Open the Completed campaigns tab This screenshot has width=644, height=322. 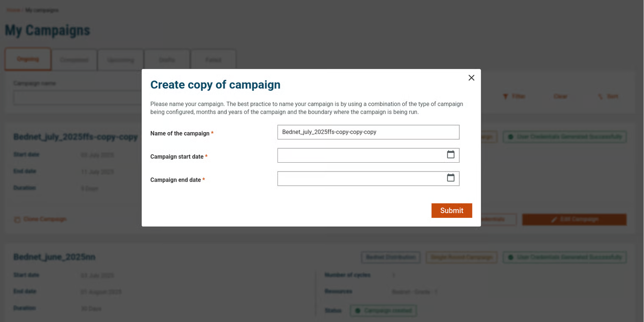coord(74,60)
